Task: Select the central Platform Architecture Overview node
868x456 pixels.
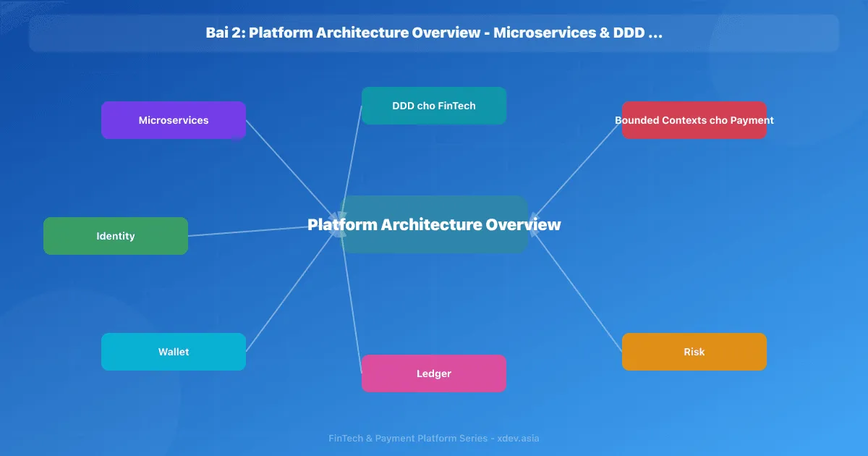Action: (434, 224)
